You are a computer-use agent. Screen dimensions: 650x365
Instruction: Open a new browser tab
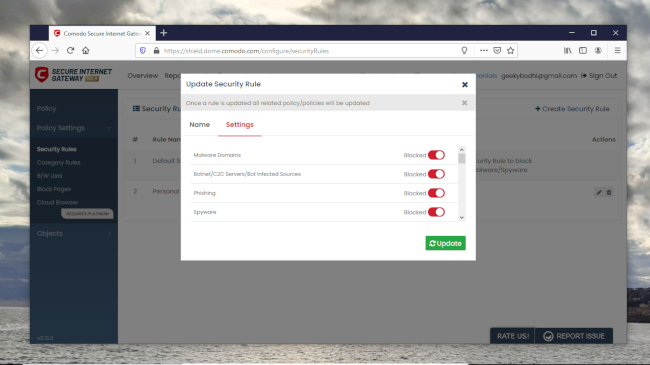164,33
